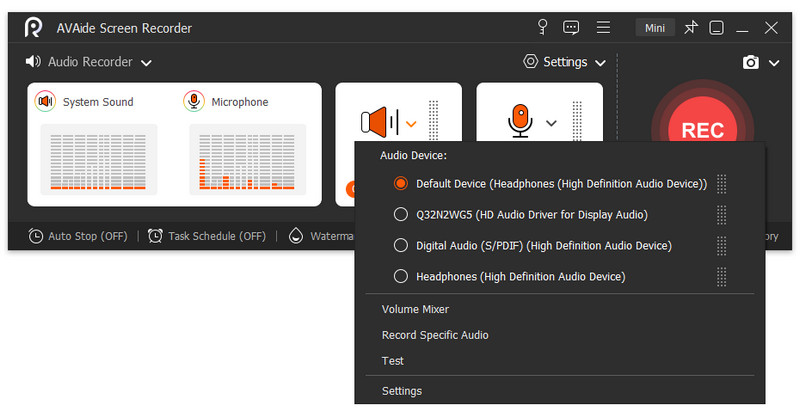Open the speaker device dropdown arrow
The width and height of the screenshot is (800, 412).
point(411,124)
